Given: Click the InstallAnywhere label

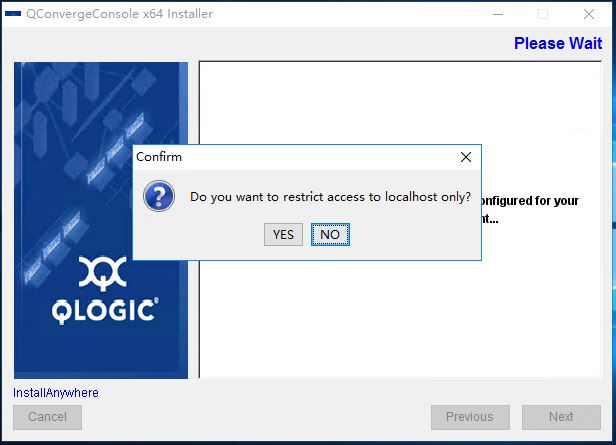Looking at the screenshot, I should [x=56, y=393].
